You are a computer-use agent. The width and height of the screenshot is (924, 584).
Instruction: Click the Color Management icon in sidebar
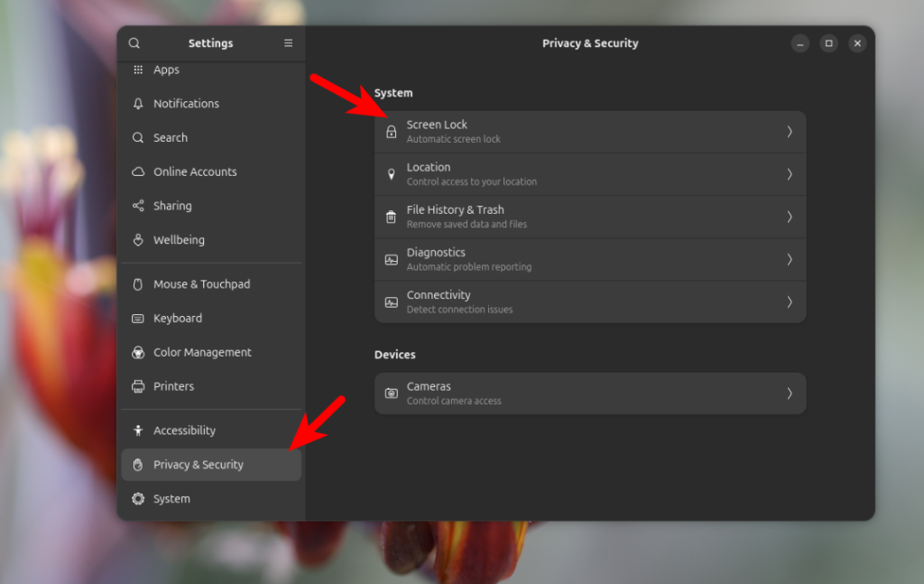click(x=138, y=352)
